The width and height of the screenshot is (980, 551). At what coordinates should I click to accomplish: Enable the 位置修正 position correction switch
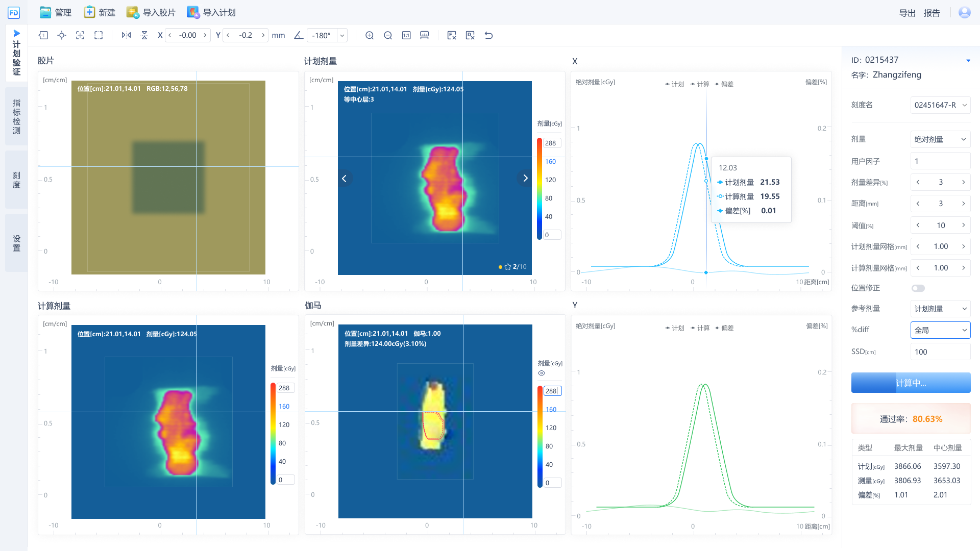pyautogui.click(x=918, y=288)
